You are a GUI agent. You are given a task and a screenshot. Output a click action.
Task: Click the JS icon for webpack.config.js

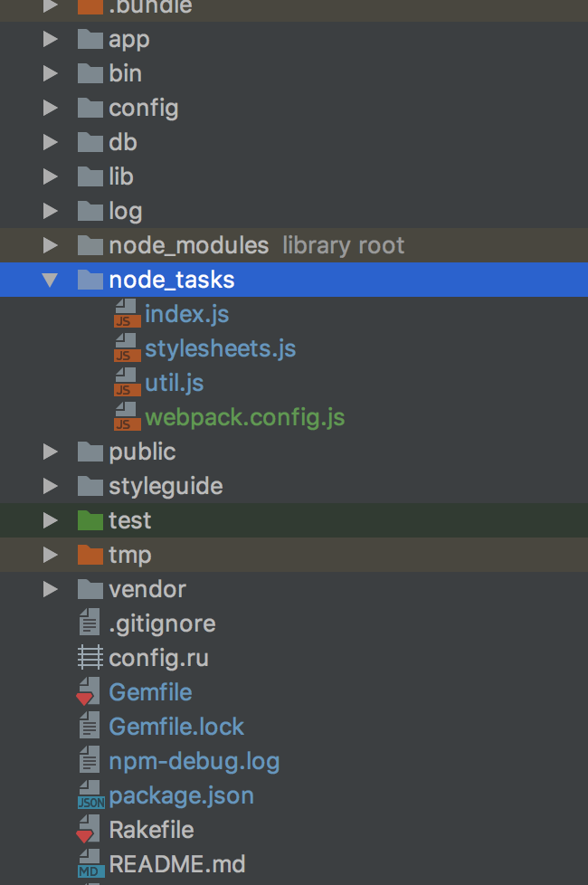[x=127, y=417]
